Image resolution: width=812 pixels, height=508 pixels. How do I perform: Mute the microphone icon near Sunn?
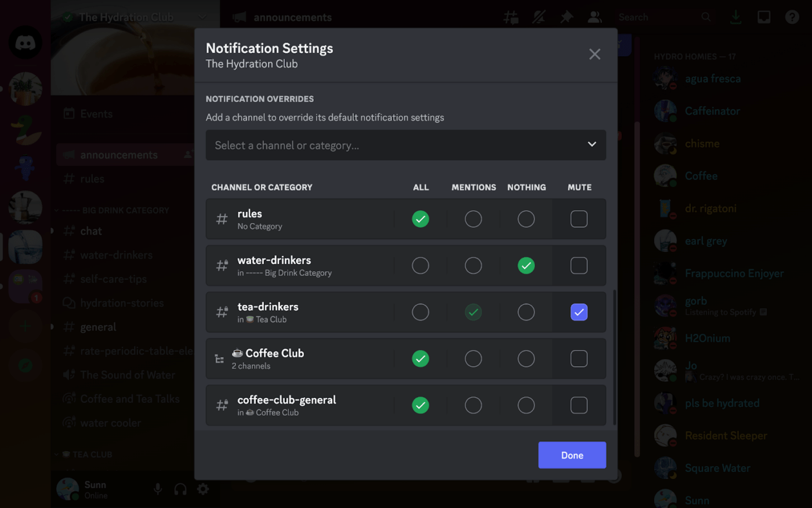click(x=158, y=489)
